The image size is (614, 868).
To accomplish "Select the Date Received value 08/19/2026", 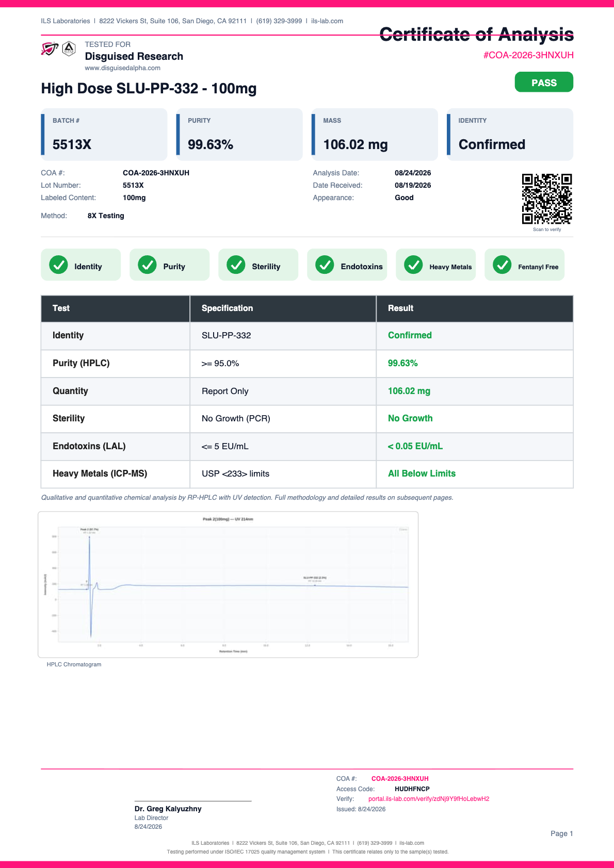I will [413, 186].
